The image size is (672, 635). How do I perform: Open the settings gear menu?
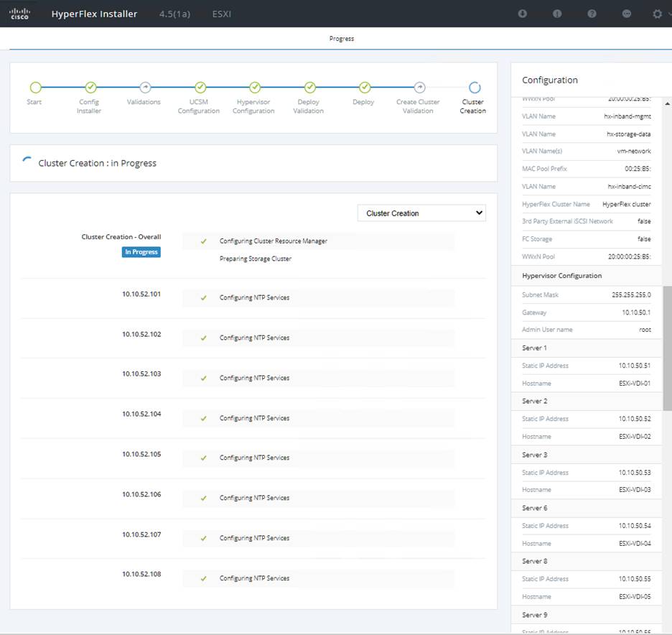click(657, 14)
